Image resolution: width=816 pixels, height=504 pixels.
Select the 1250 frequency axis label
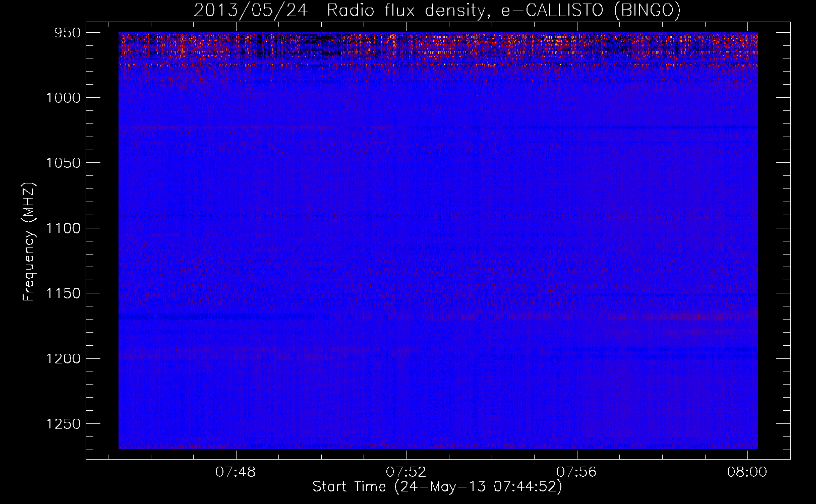(63, 424)
